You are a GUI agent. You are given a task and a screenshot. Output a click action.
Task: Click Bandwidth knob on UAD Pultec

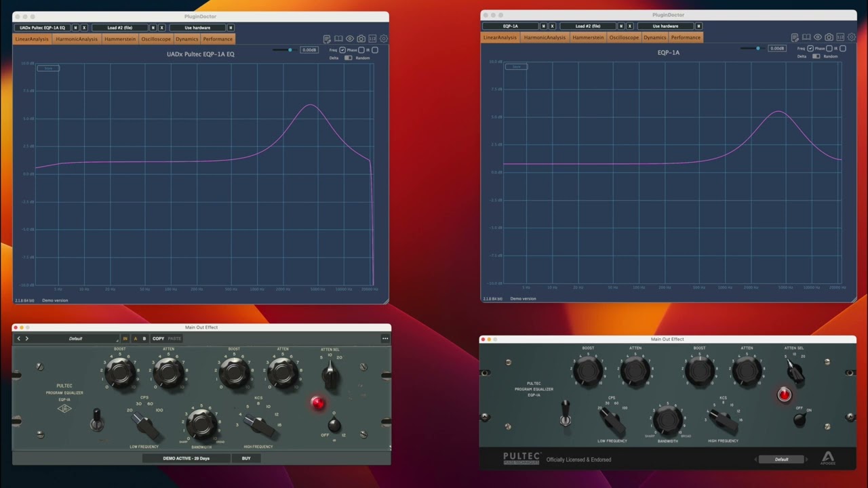click(201, 424)
